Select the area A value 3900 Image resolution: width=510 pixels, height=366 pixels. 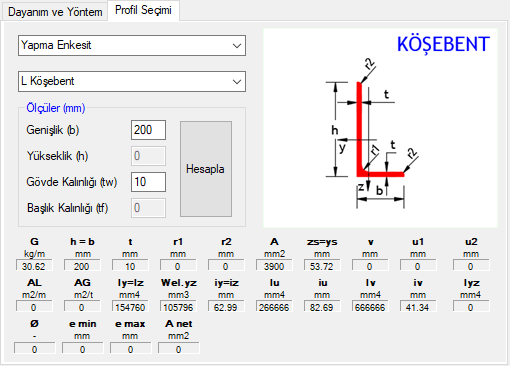(x=274, y=266)
